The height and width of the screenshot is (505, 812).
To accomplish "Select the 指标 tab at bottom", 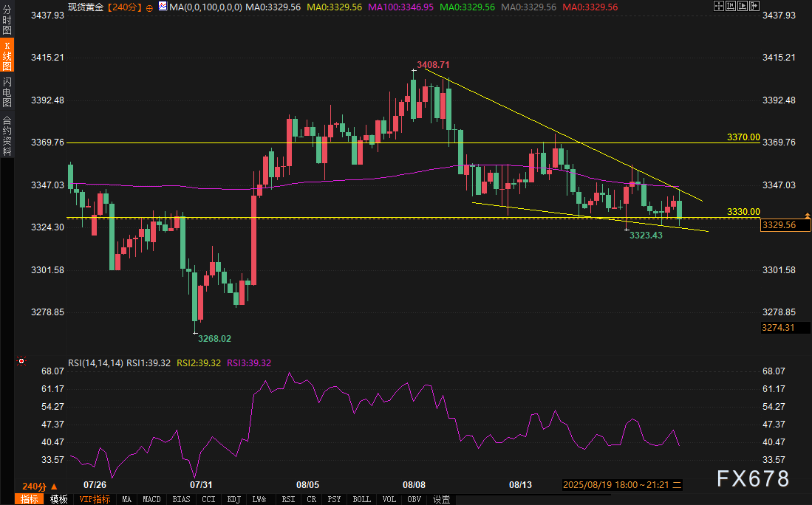I will click(x=30, y=499).
